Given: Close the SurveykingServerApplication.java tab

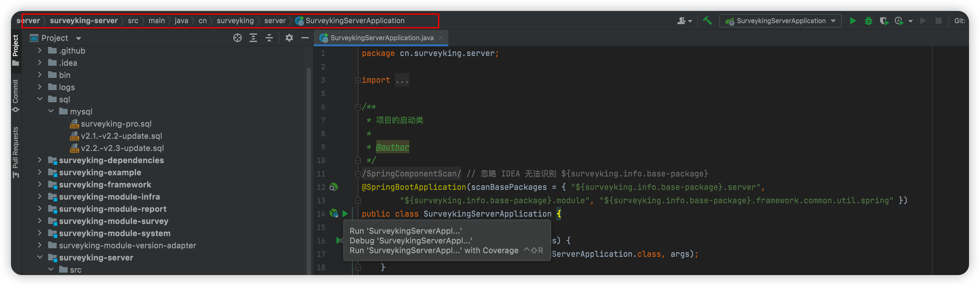Looking at the screenshot, I should [x=441, y=38].
